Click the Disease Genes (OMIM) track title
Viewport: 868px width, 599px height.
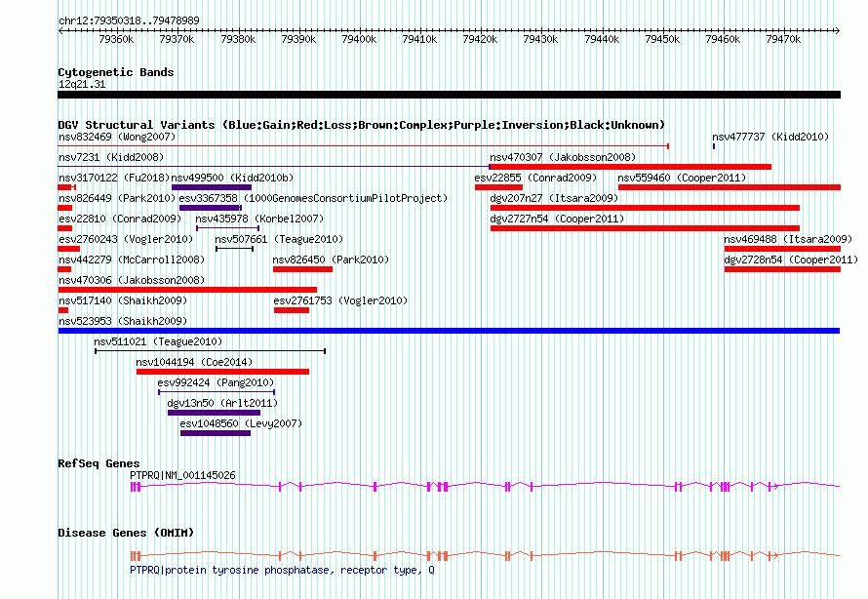(x=126, y=533)
